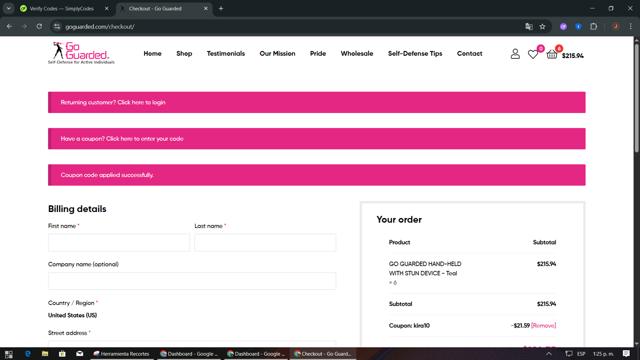This screenshot has height=360, width=640.
Task: Open Self-Defense Tips menu item
Action: (x=415, y=53)
